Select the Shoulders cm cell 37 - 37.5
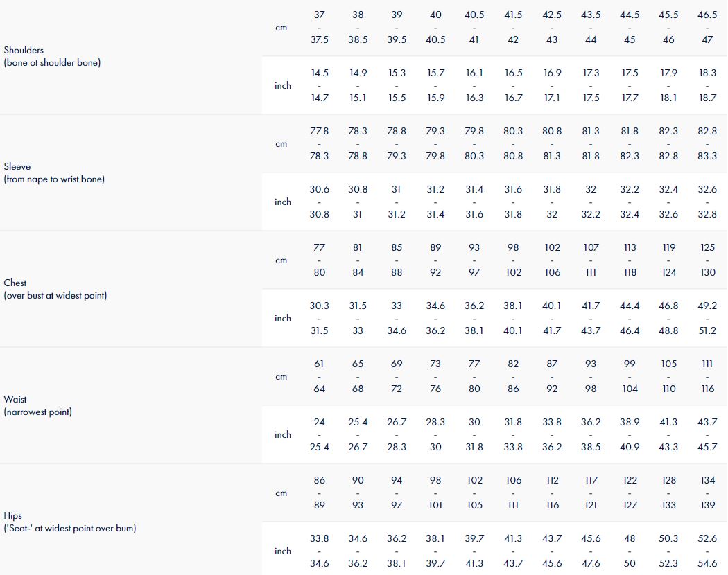The width and height of the screenshot is (728, 575). (x=319, y=27)
